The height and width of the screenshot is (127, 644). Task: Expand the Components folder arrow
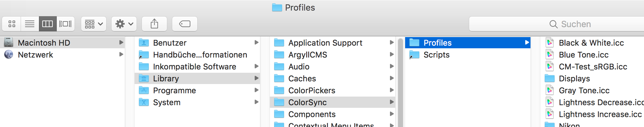coord(392,114)
